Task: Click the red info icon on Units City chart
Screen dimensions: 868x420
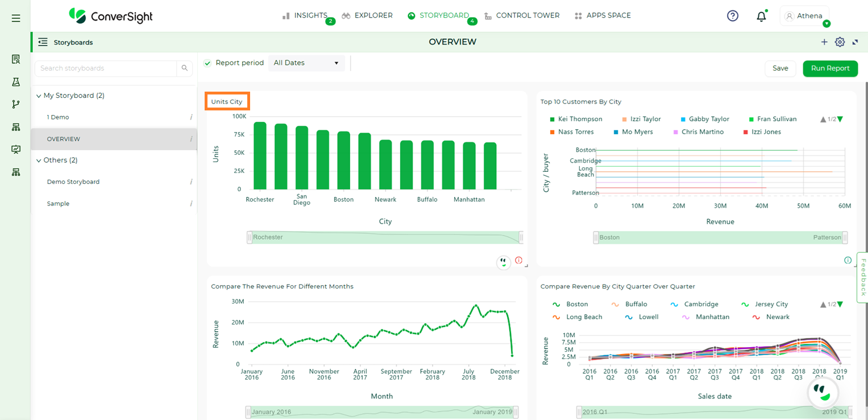Action: click(x=518, y=260)
